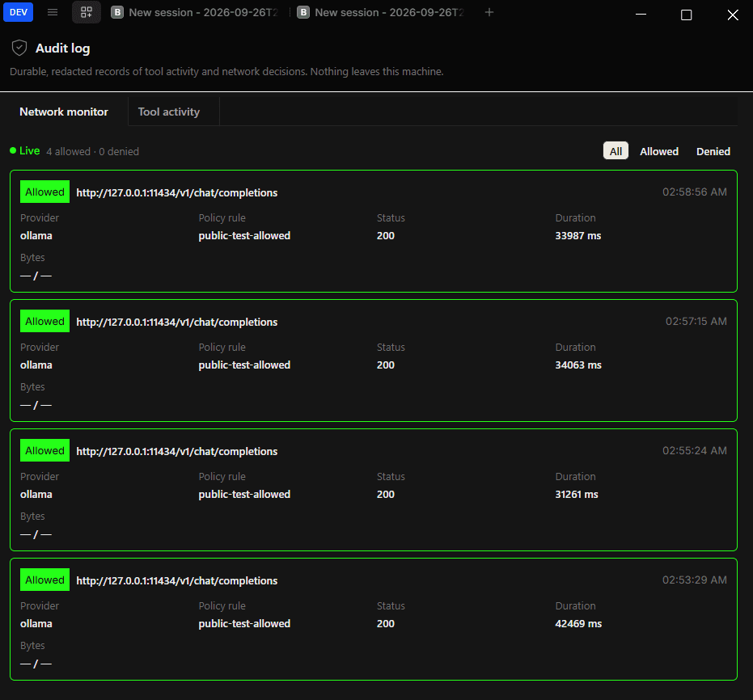Click the '4 allowed · 0 denied' summary text

pyautogui.click(x=93, y=152)
